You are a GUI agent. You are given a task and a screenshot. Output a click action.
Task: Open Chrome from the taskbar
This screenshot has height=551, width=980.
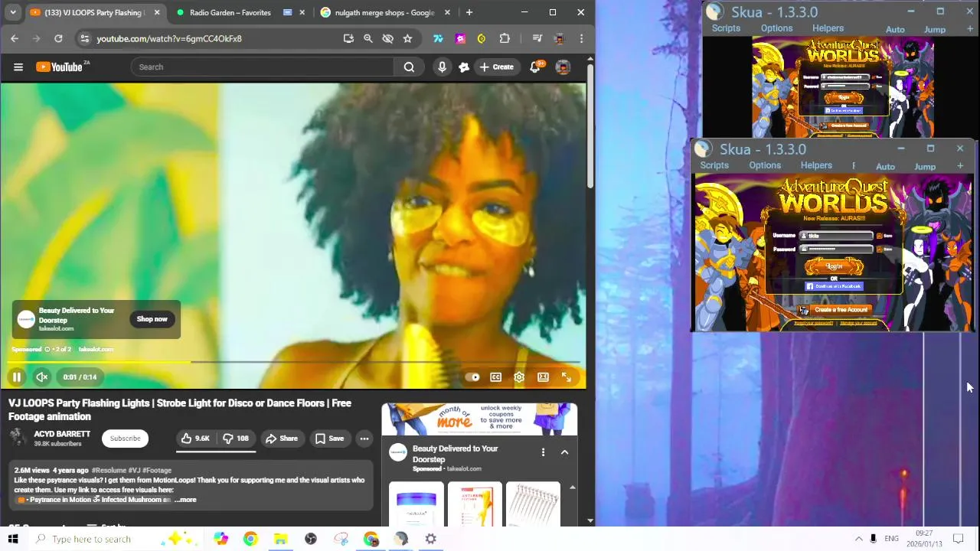click(250, 539)
